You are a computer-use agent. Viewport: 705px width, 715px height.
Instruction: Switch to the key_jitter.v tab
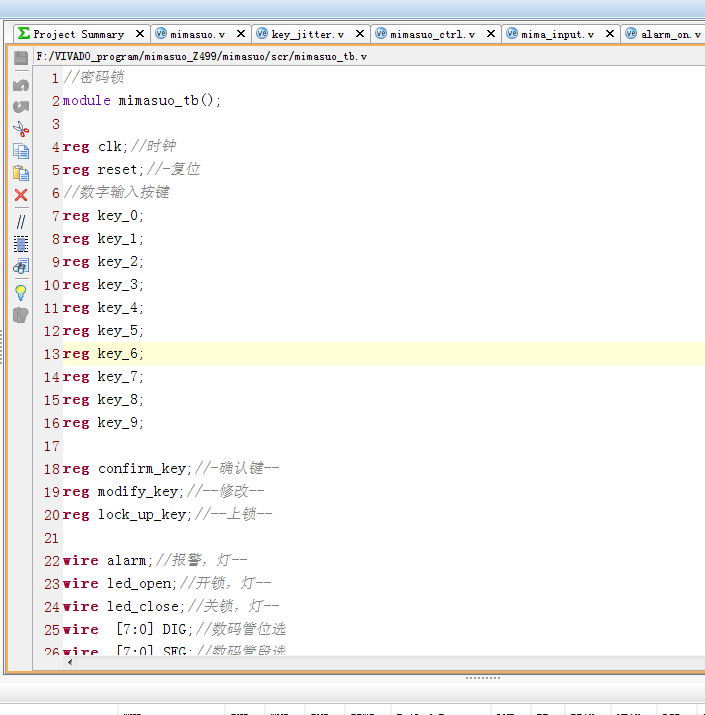pyautogui.click(x=307, y=34)
